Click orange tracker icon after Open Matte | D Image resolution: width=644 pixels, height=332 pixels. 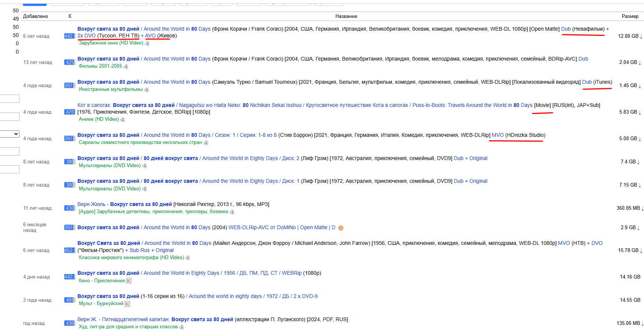(x=341, y=228)
